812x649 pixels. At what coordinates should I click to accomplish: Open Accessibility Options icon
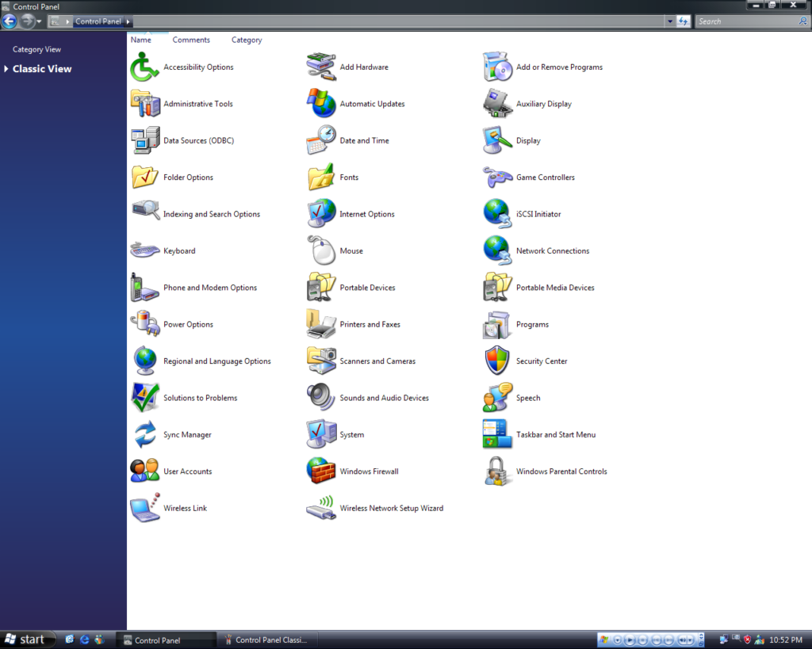[x=182, y=67]
